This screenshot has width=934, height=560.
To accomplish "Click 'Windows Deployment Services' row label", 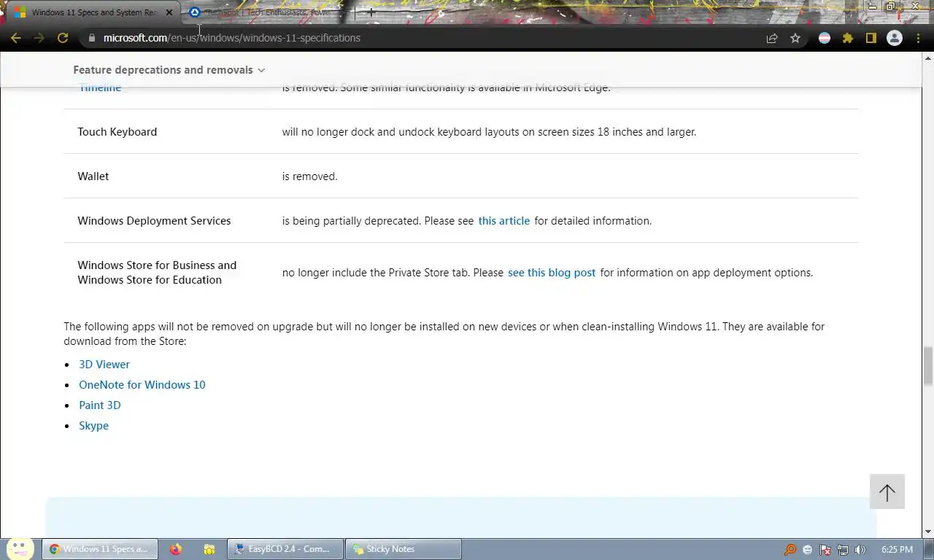I will click(x=154, y=221).
